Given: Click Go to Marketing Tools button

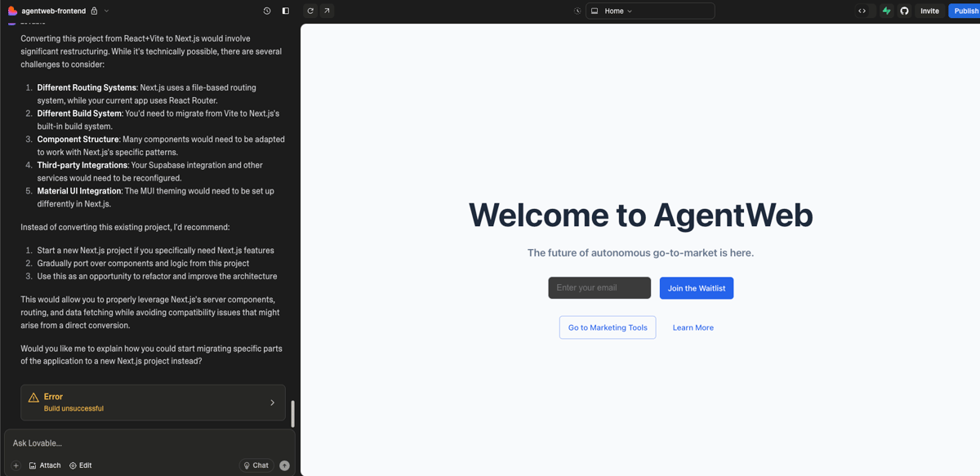Looking at the screenshot, I should click(x=608, y=327).
